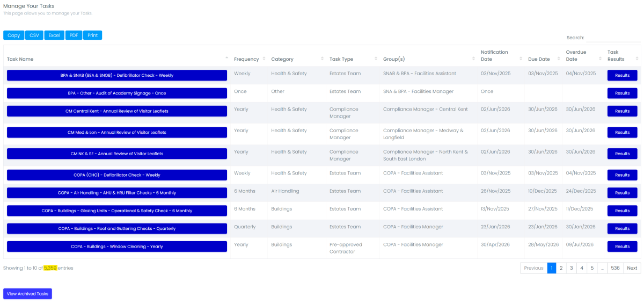The height and width of the screenshot is (304, 644).
Task: Click the Copy export button
Action: [x=14, y=35]
